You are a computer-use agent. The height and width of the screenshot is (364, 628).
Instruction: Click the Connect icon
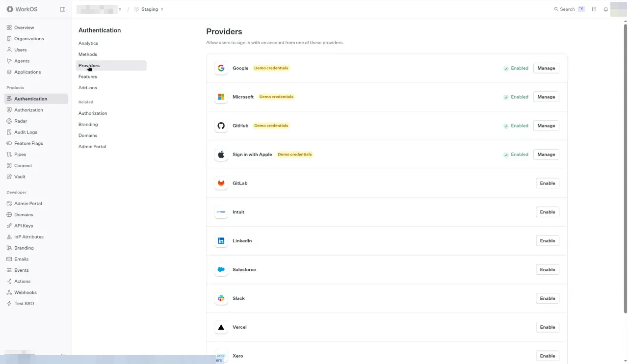coord(9,165)
